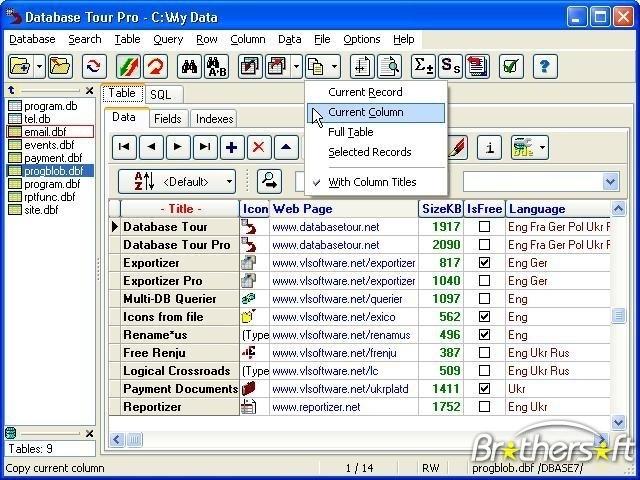The width and height of the screenshot is (640, 480).
Task: Click the open folder toolbar icon
Action: click(60, 66)
